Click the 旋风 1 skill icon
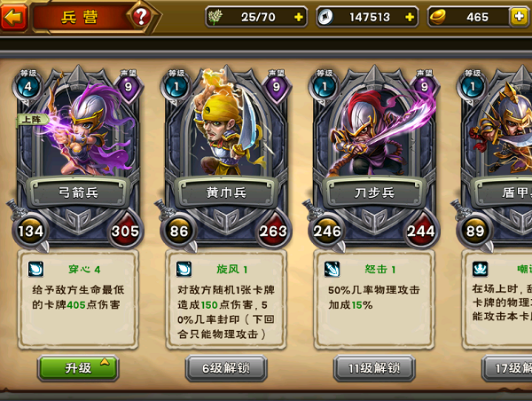This screenshot has width=532, height=401. point(184,270)
